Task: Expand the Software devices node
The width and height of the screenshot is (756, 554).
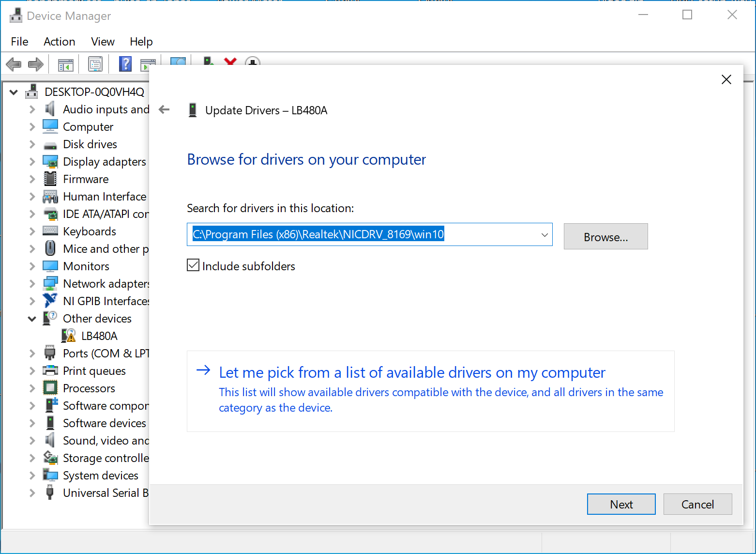Action: click(x=32, y=423)
